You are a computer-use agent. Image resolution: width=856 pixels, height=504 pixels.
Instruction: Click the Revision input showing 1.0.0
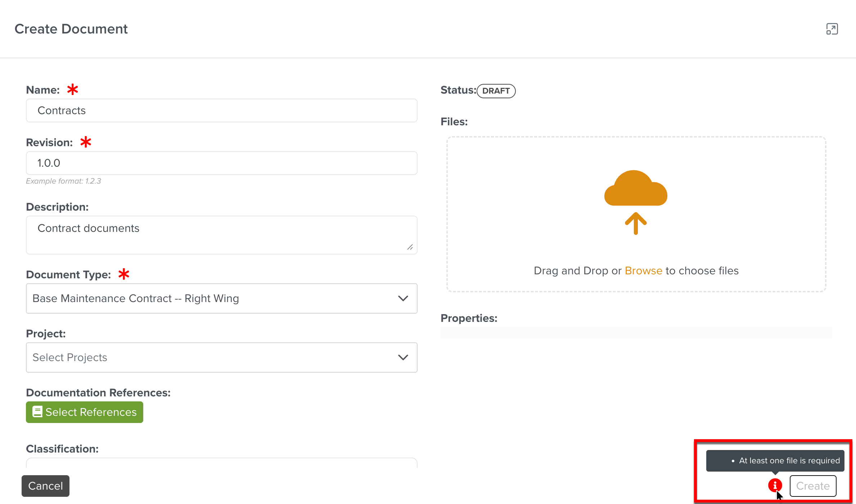coord(222,163)
